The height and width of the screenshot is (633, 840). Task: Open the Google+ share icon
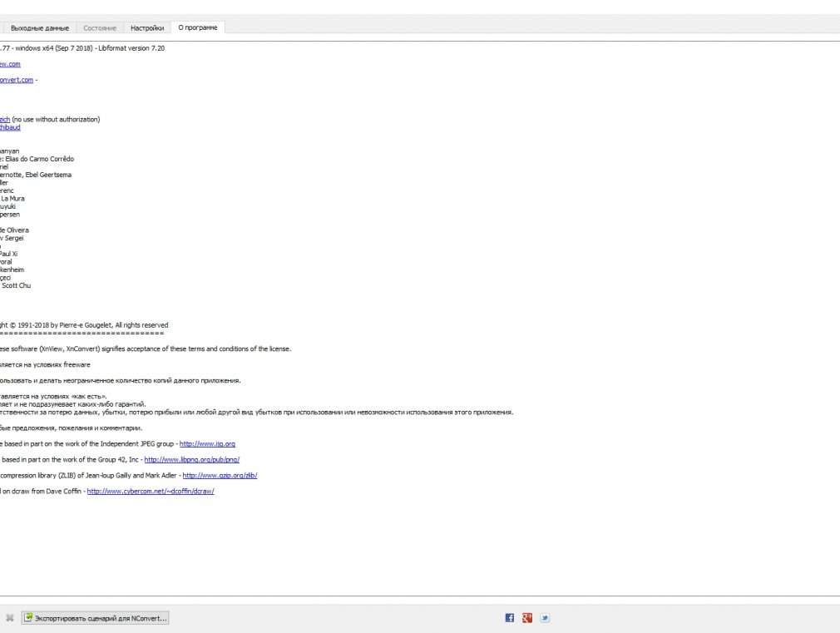[527, 618]
